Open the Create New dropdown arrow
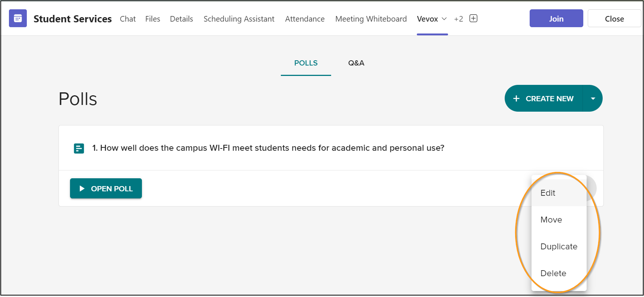This screenshot has width=644, height=297. tap(593, 98)
